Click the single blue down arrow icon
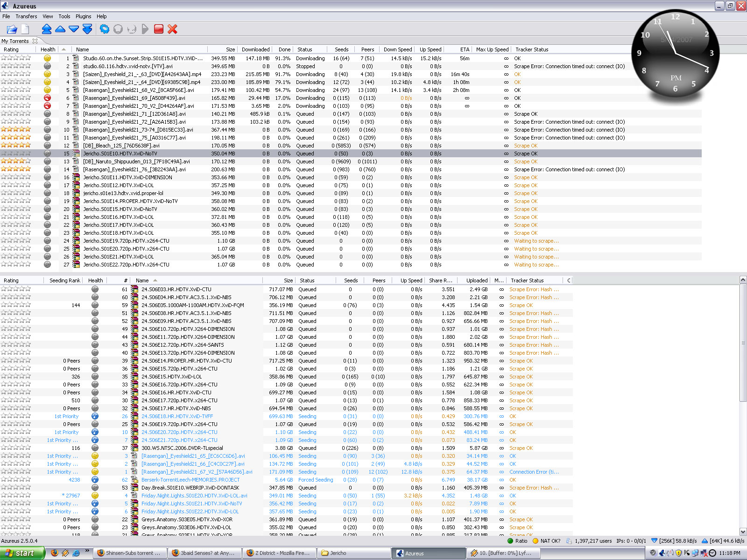 (74, 29)
